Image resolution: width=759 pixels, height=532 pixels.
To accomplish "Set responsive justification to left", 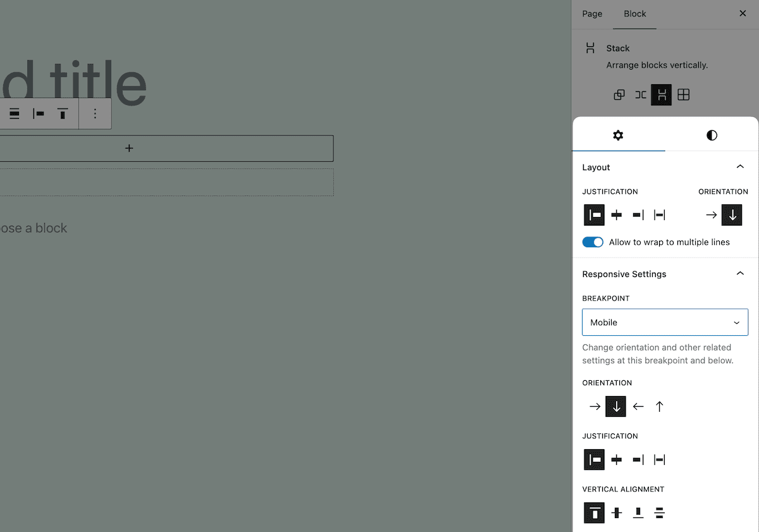I will tap(595, 460).
